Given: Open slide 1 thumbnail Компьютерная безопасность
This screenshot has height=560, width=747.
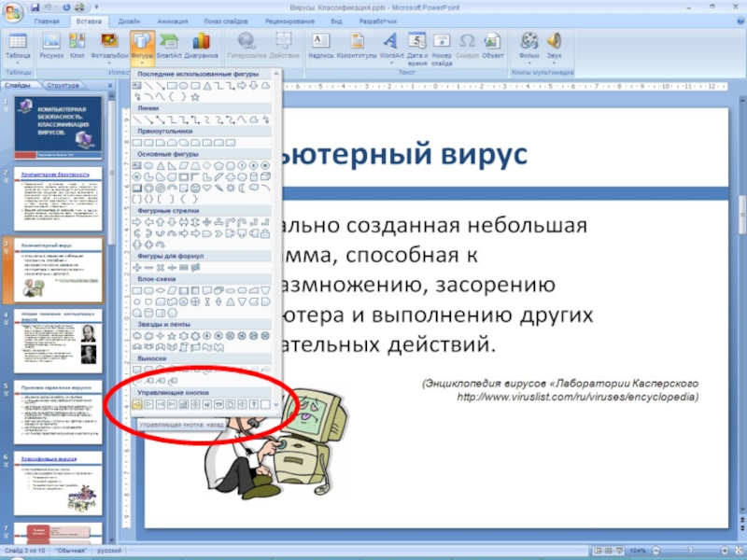Looking at the screenshot, I should (x=58, y=128).
